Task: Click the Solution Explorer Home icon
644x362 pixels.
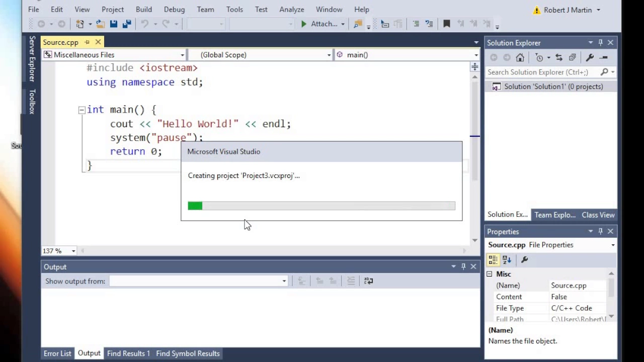Action: tap(520, 57)
